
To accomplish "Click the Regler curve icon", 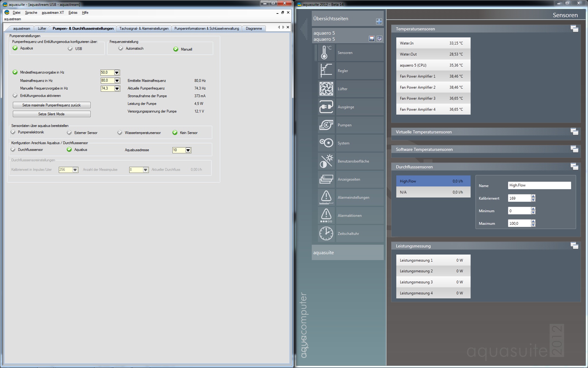I will [x=326, y=71].
